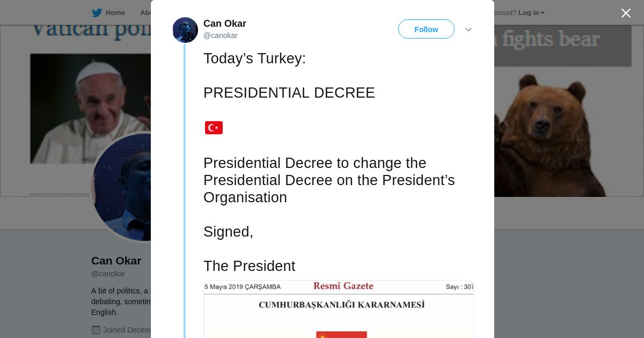Click the Can Okar profile name heading
The height and width of the screenshot is (338, 644).
[x=116, y=261]
